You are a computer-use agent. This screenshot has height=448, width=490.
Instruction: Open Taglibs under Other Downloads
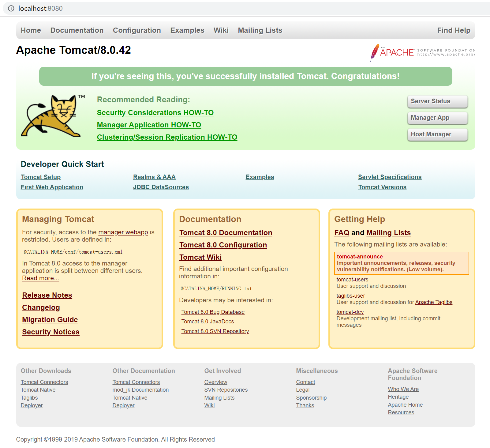coord(29,398)
